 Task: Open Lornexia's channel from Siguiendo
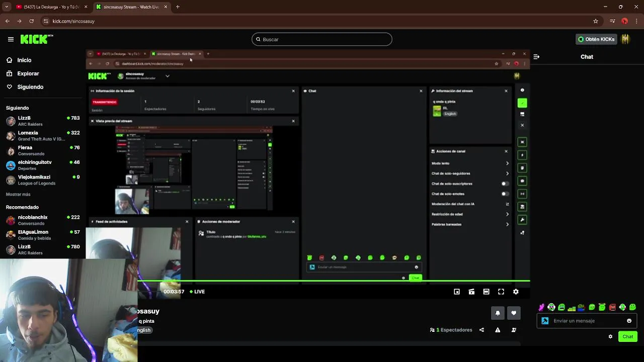tap(43, 136)
